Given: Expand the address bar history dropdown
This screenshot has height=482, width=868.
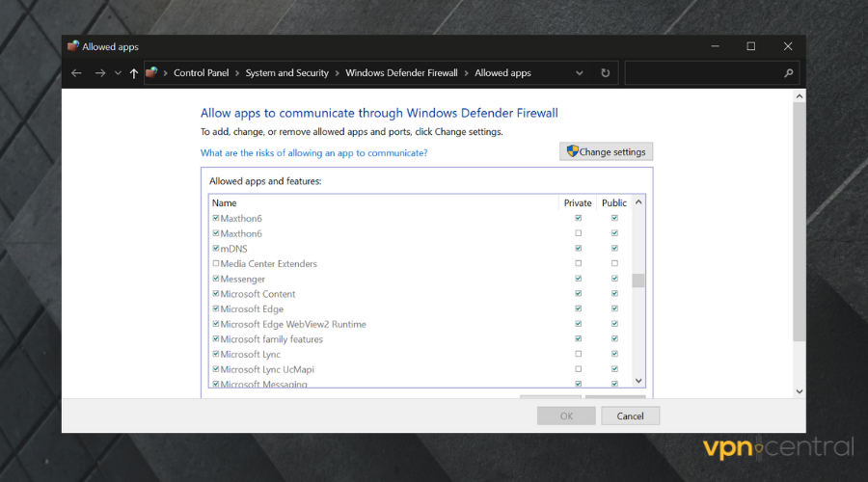Looking at the screenshot, I should 580,73.
